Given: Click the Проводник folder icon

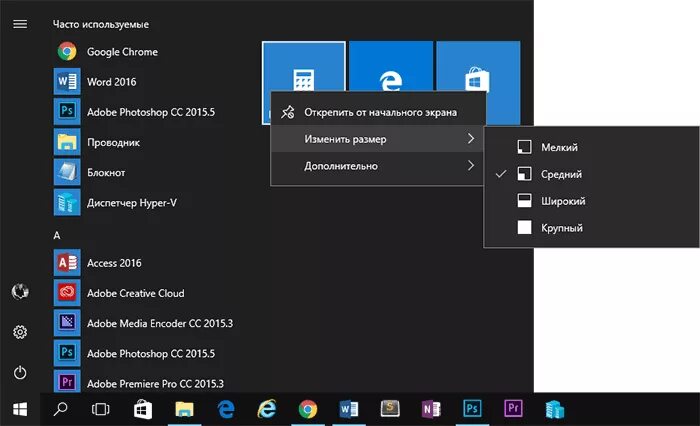Looking at the screenshot, I should click(x=67, y=142).
